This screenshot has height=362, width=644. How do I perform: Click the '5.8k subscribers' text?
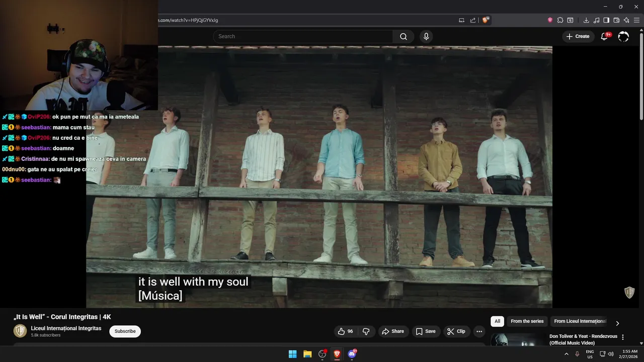click(46, 335)
